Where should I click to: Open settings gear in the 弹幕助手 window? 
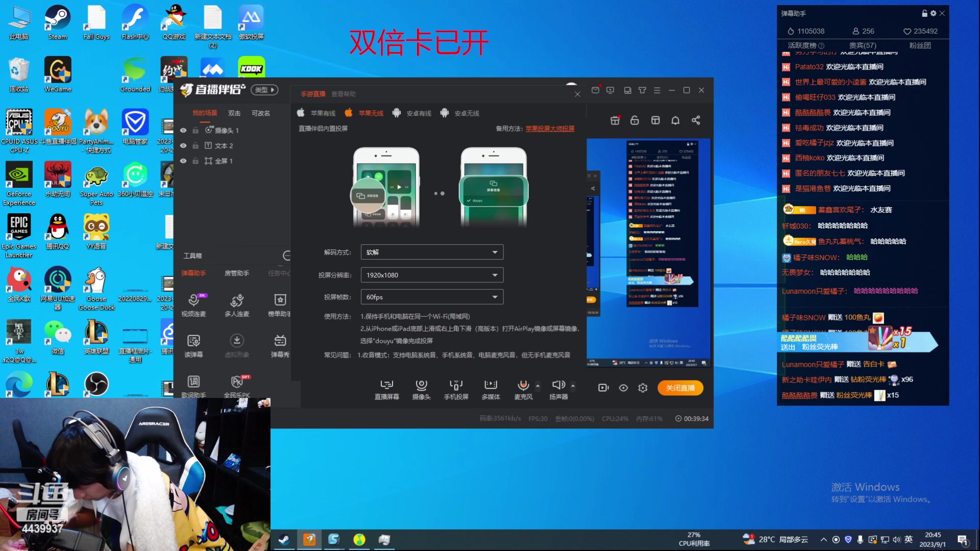pyautogui.click(x=934, y=13)
